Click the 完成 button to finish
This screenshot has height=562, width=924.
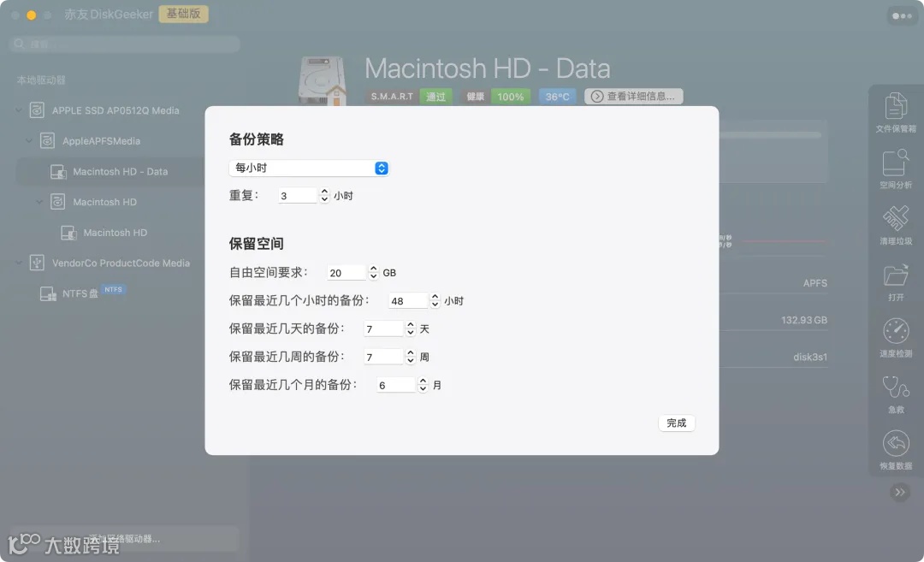[676, 423]
